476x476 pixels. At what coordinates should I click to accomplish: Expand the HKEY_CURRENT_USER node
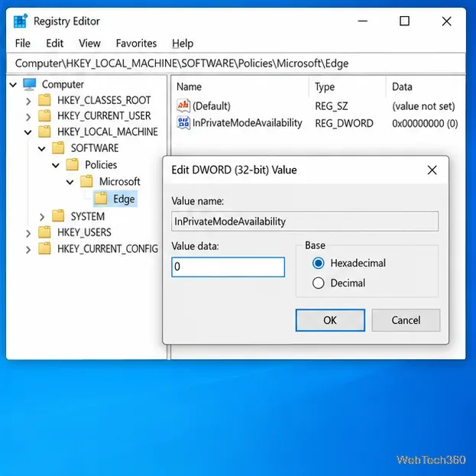point(28,117)
